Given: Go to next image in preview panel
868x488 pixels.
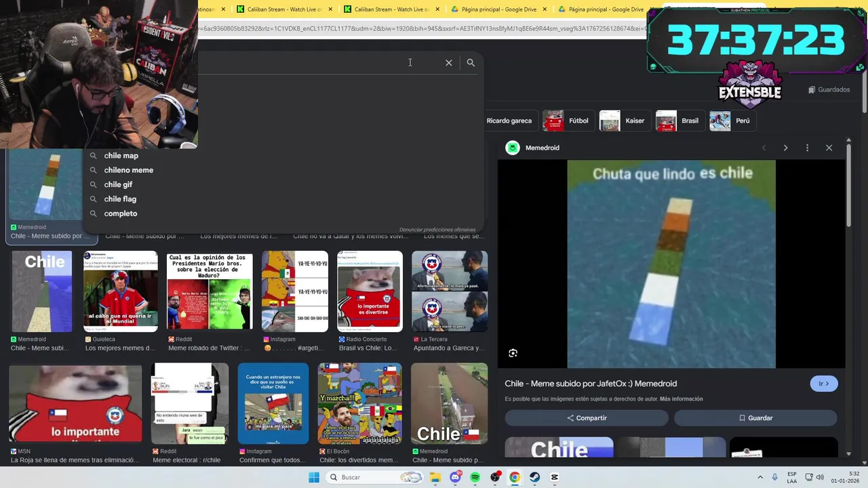Looking at the screenshot, I should 785,148.
